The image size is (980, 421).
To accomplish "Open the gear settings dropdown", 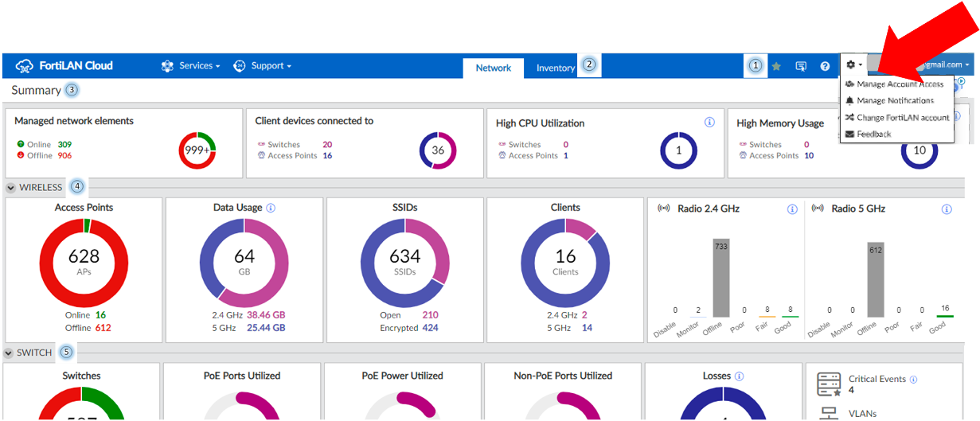I will pos(853,65).
